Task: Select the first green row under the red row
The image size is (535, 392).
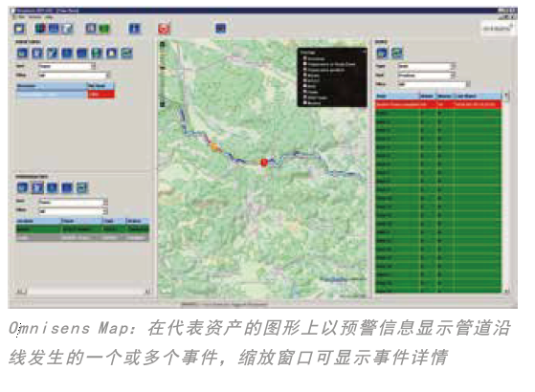Action: coord(438,113)
